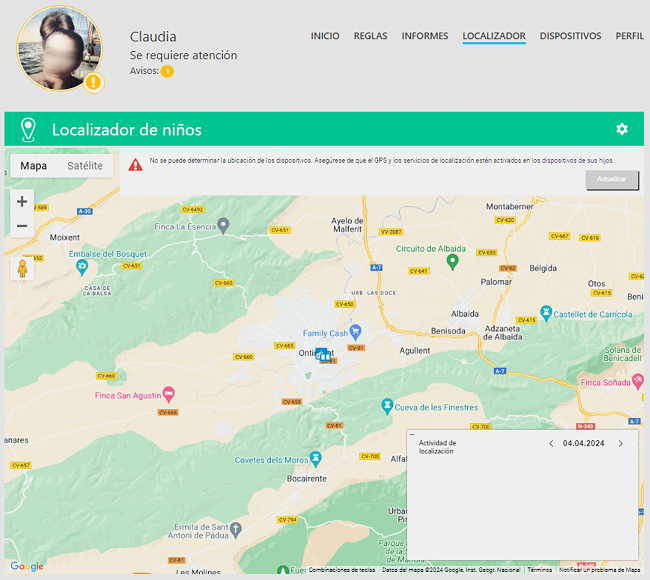
Task: Click the Cueva de les Finestres marker
Action: click(x=387, y=406)
